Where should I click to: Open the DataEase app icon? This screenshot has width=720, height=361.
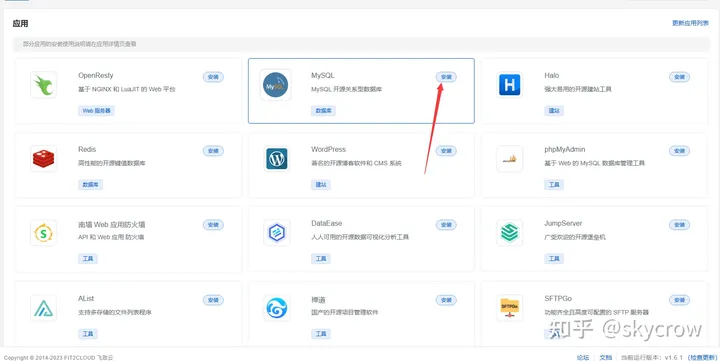(x=276, y=233)
